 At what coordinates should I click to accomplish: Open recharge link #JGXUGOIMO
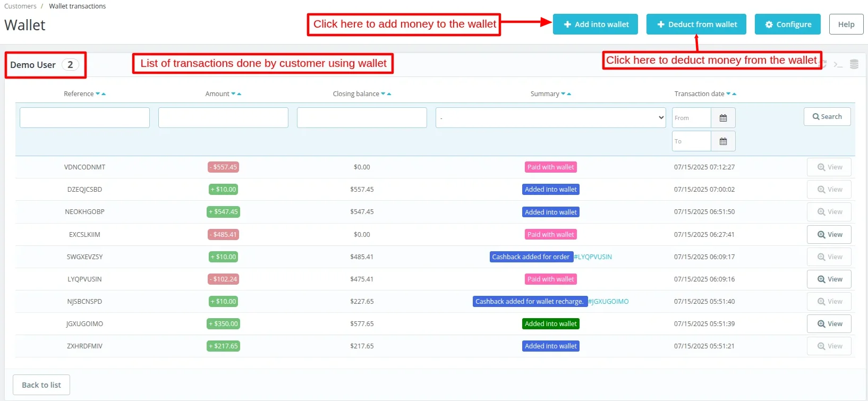click(608, 302)
